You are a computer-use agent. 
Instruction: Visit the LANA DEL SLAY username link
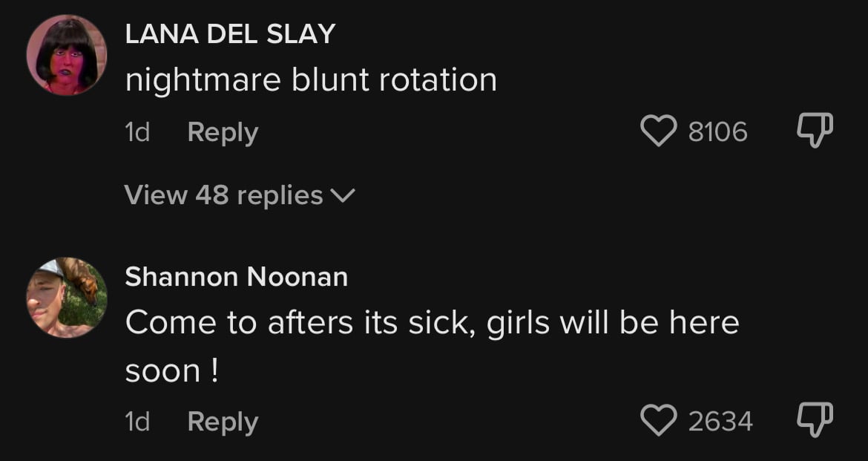tap(230, 35)
